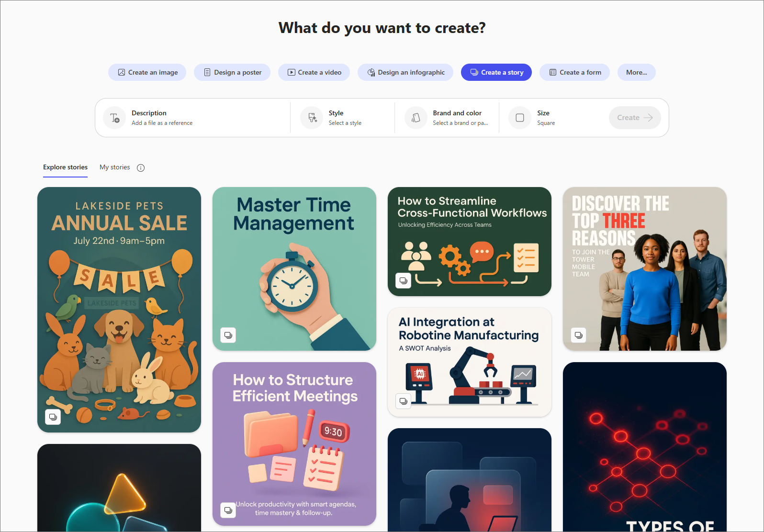The width and height of the screenshot is (764, 532).
Task: Open the Lakeside Pets Annual Sale template
Action: (119, 310)
